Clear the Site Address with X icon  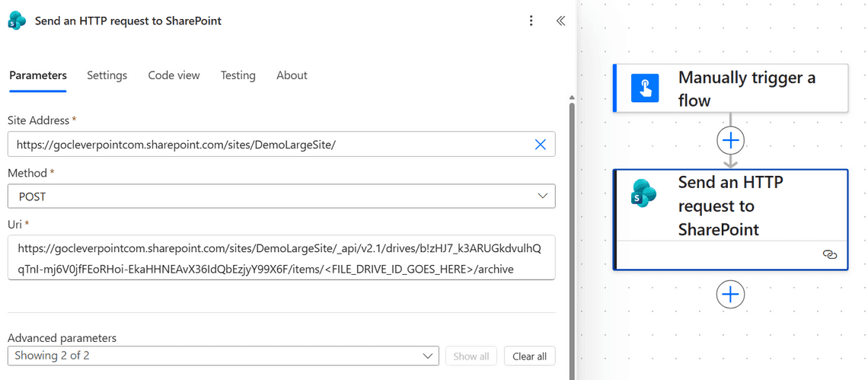(541, 145)
